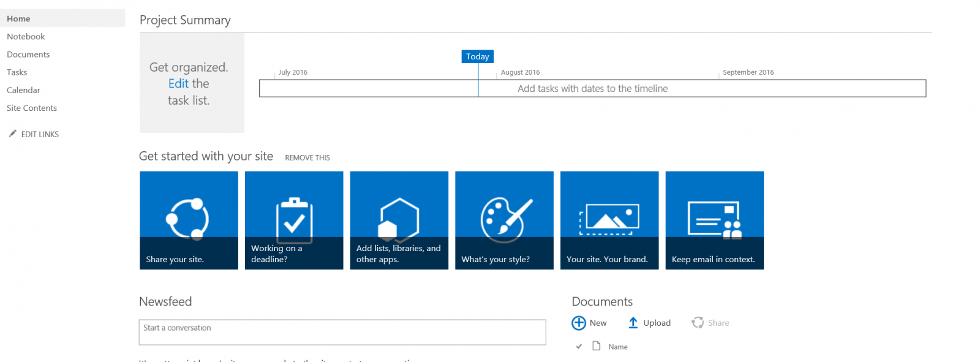This screenshot has width=980, height=362.
Task: Open Notebook in the left navigation
Action: [26, 37]
